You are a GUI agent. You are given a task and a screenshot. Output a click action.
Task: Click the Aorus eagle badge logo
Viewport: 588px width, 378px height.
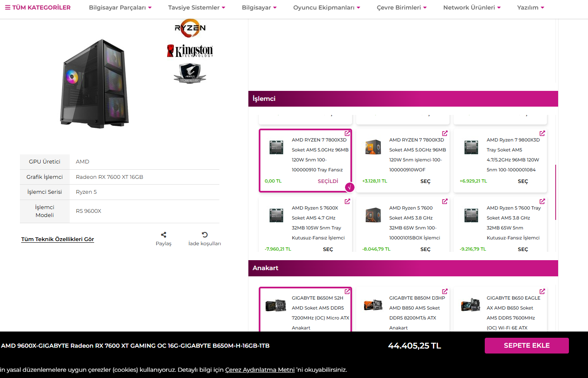tap(190, 73)
